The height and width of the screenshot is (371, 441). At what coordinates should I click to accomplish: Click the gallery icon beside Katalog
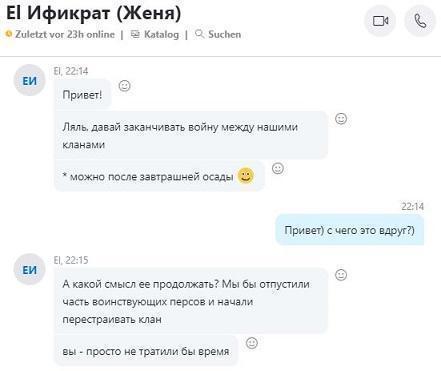tap(135, 34)
